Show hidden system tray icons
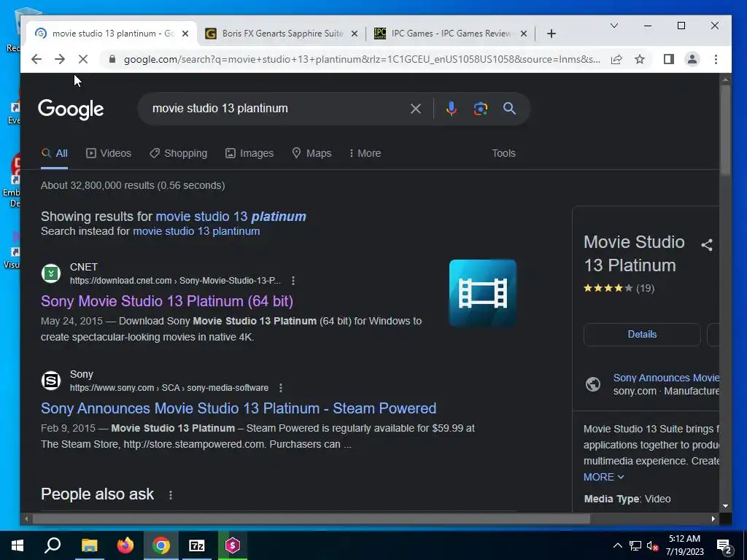Image resolution: width=747 pixels, height=560 pixels. click(617, 545)
